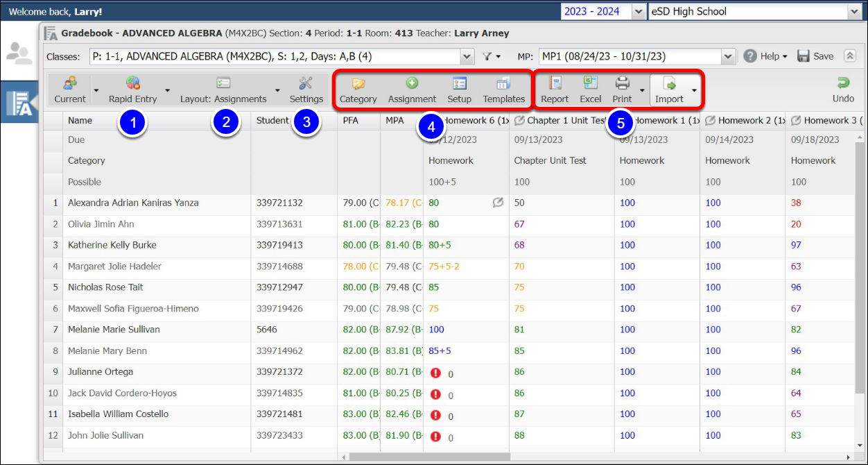Save the gradebook
Screen dimensions: 868x465
coord(815,56)
